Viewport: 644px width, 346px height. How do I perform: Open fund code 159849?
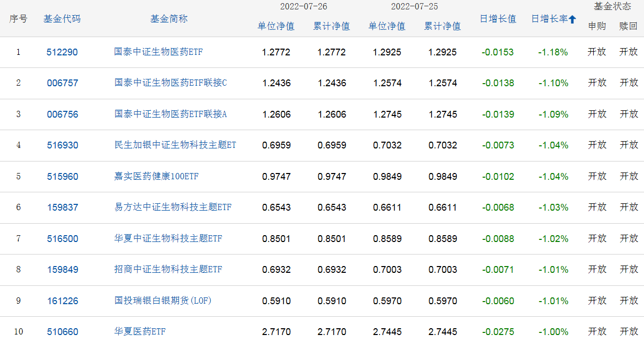[x=62, y=270]
